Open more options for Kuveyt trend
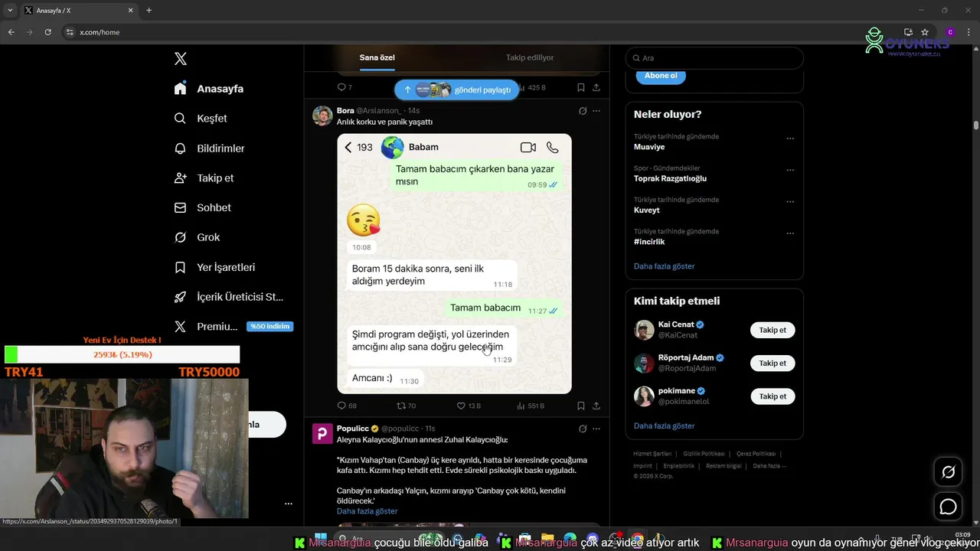 790,202
